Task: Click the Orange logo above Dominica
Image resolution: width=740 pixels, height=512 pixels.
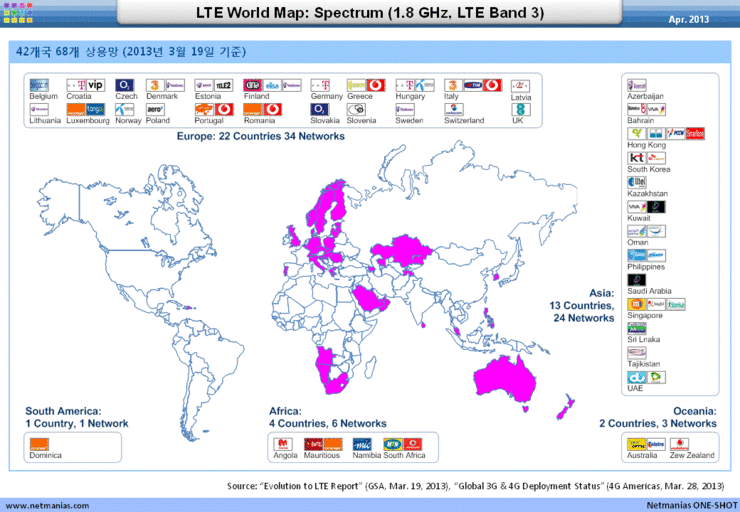Action: (39, 444)
